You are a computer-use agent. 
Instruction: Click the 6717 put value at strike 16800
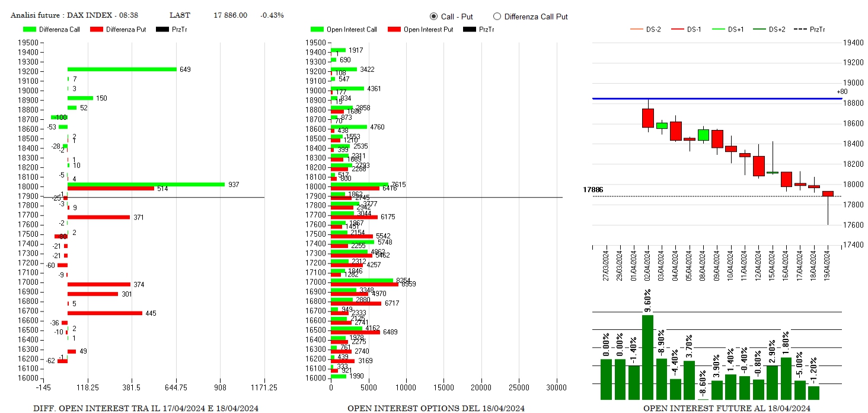tap(391, 303)
